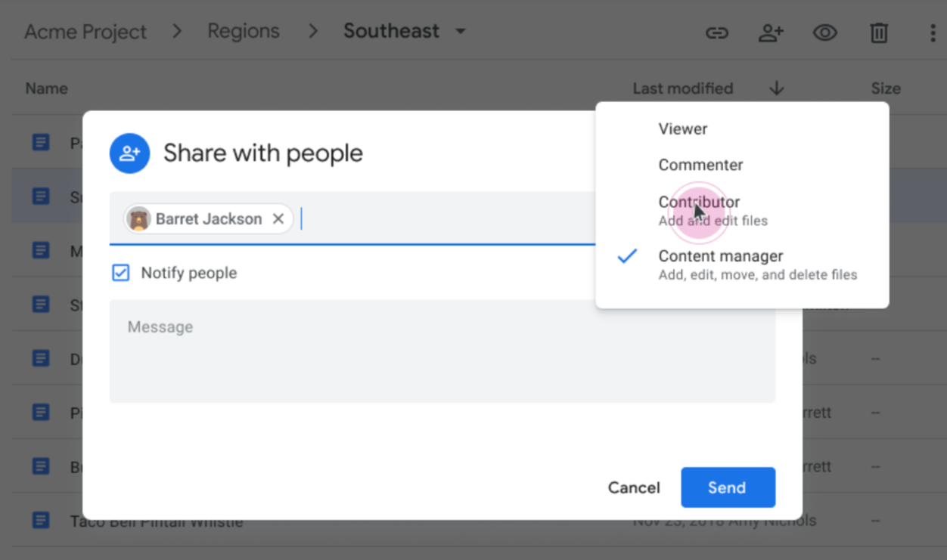The image size is (947, 560).
Task: Click Barret Jackson's bear avatar
Action: (x=139, y=219)
